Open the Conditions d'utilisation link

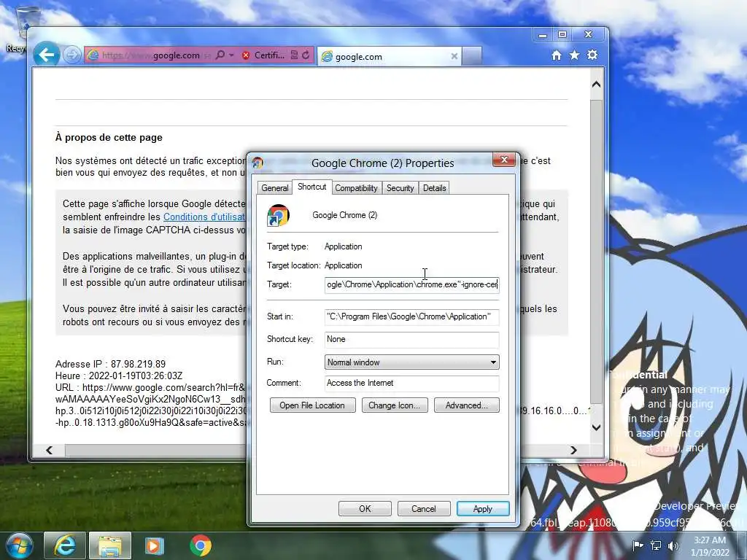pos(204,217)
